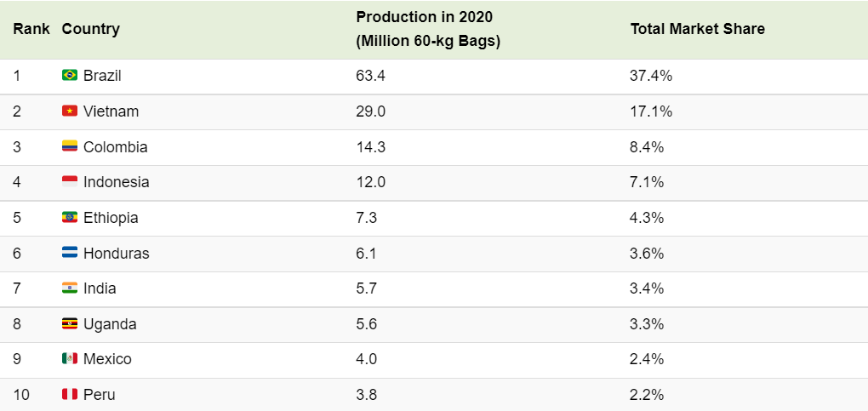Click the Peru flag icon
Image resolution: width=868 pixels, height=411 pixels.
tap(70, 395)
